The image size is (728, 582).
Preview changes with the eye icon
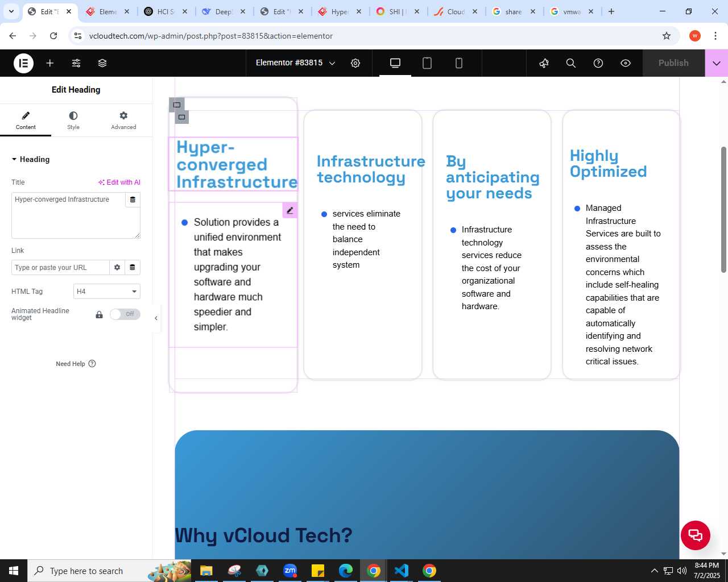point(626,63)
